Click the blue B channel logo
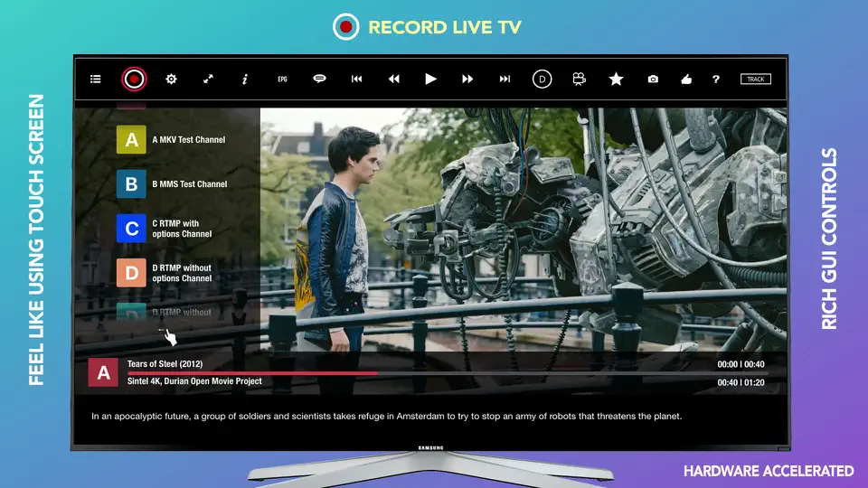Viewport: 868px width, 488px height. coord(131,183)
